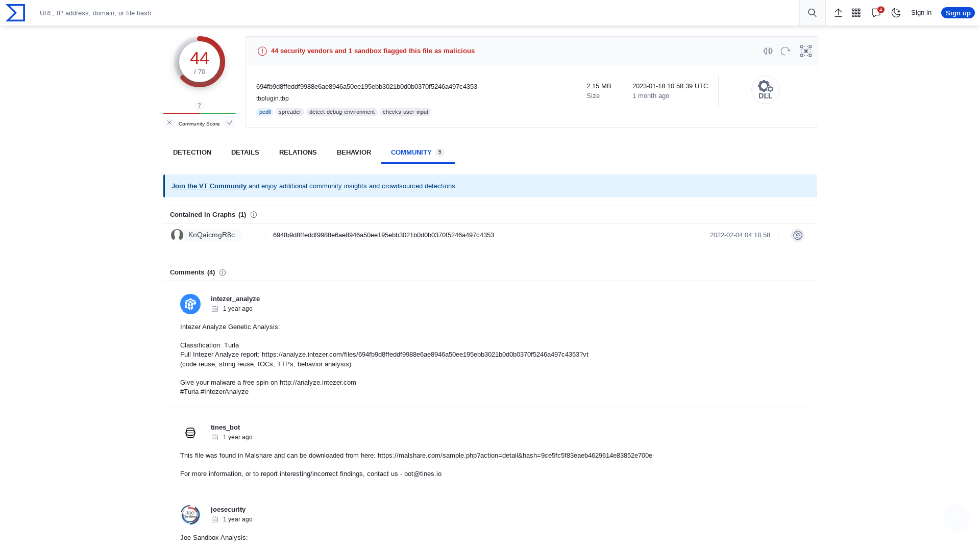This screenshot has height=551, width=980.
Task: Click #Turla hashtag in Intezer comment
Action: click(x=189, y=392)
